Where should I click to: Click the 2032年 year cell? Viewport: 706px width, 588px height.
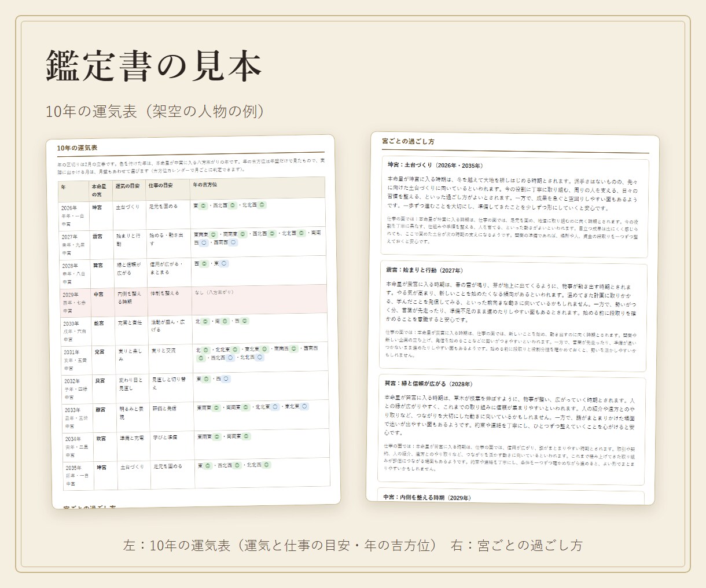(x=77, y=388)
